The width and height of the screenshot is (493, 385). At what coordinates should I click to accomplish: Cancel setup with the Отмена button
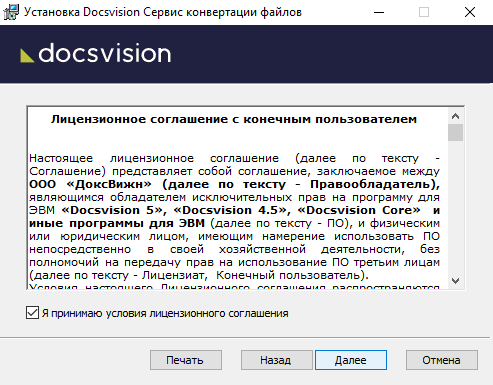[x=442, y=360]
